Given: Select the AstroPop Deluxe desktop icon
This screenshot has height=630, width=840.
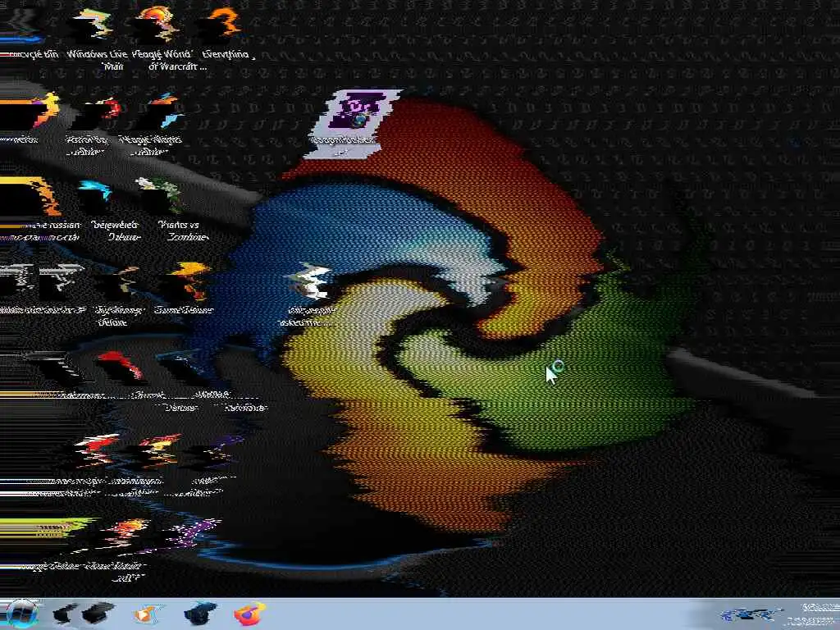Looking at the screenshot, I should click(x=89, y=125).
